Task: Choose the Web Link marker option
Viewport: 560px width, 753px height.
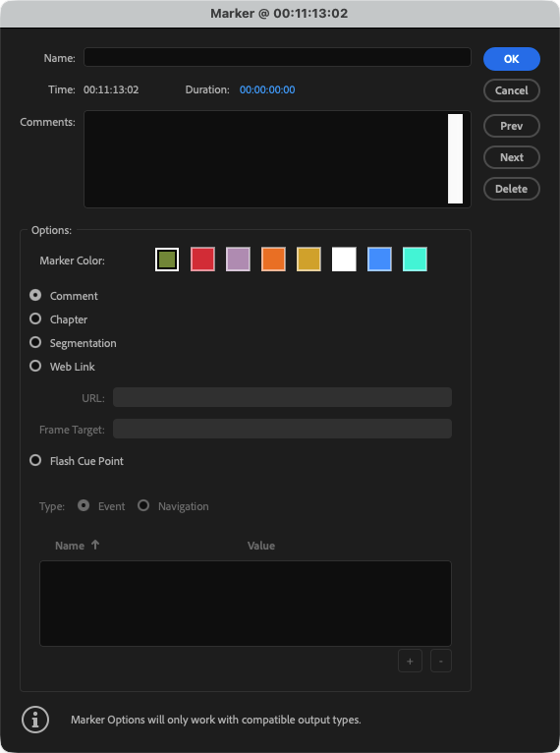Action: click(x=35, y=366)
